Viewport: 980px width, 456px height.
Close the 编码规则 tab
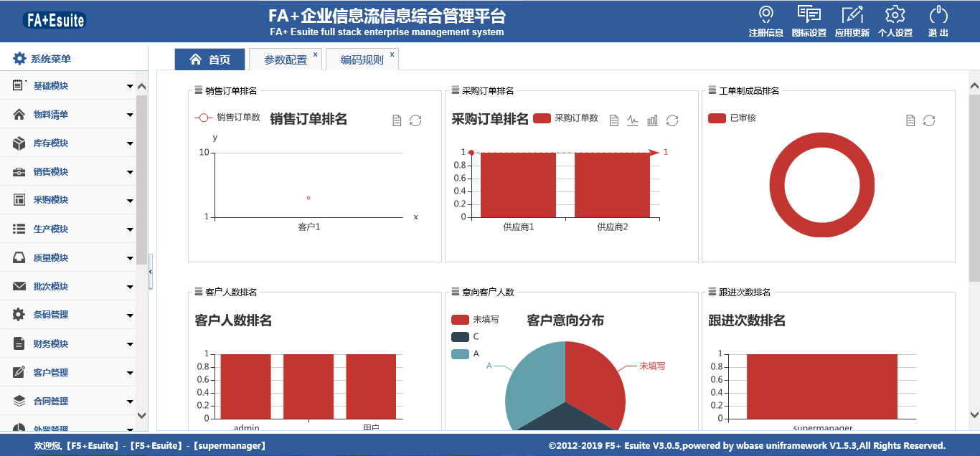[392, 54]
